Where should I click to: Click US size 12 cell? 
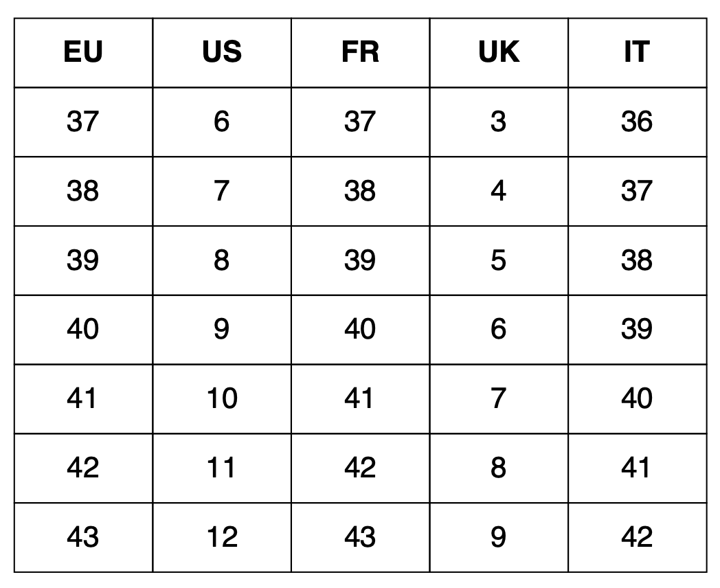point(222,537)
